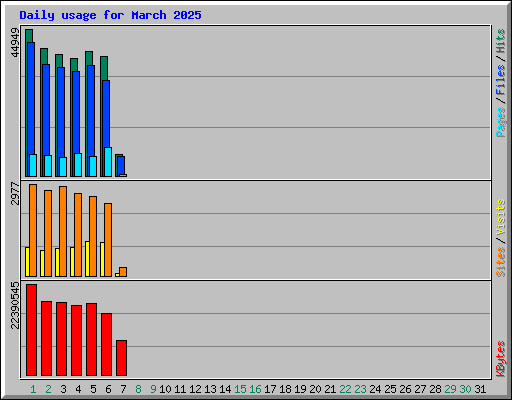The width and height of the screenshot is (512, 400).
Task: Click the red KBytes bar for day 2
Action: (46, 338)
